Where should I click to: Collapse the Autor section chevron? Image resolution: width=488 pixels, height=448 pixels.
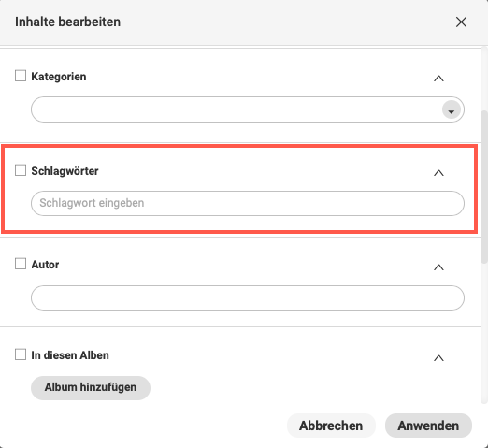pos(438,267)
